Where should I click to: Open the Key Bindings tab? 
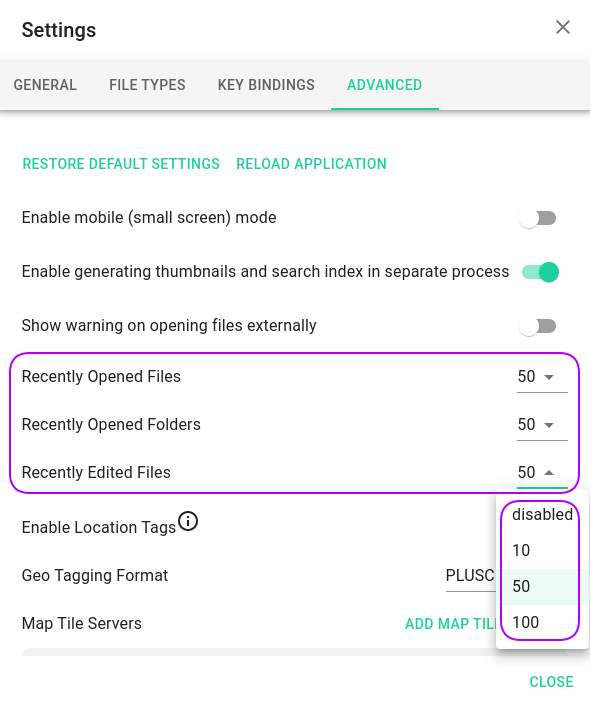pyautogui.click(x=266, y=85)
